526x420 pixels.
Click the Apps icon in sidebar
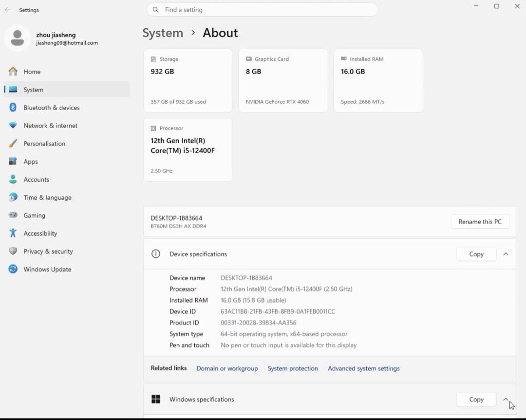[x=13, y=161]
